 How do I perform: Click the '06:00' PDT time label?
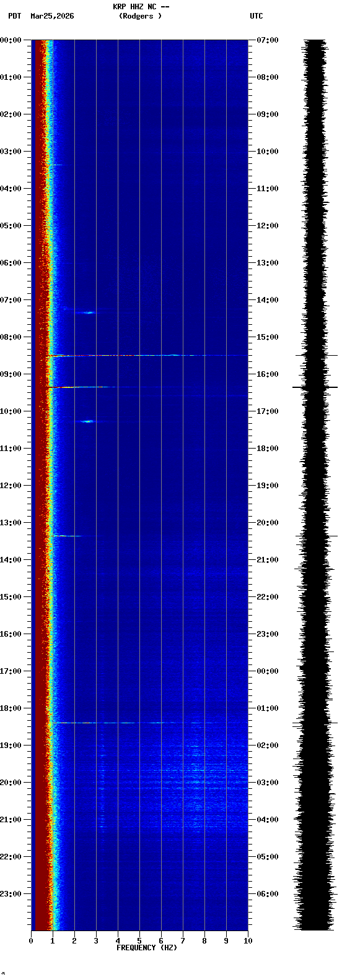coord(11,263)
